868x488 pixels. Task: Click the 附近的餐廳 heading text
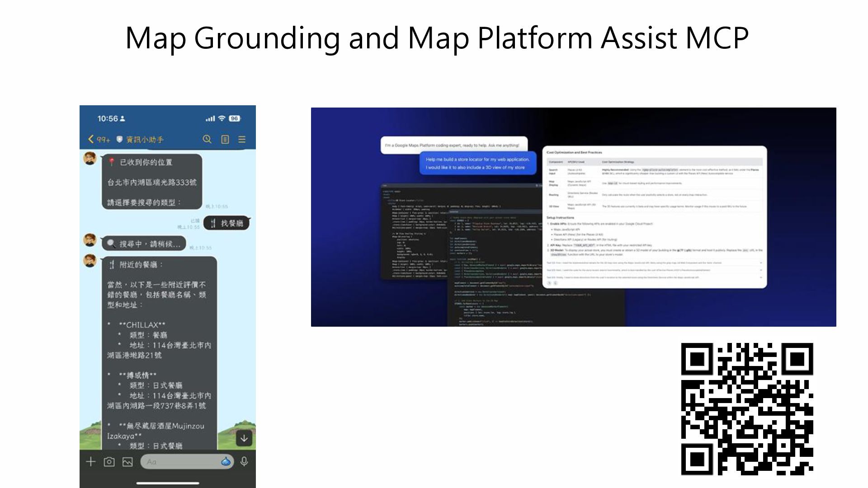pos(142,265)
